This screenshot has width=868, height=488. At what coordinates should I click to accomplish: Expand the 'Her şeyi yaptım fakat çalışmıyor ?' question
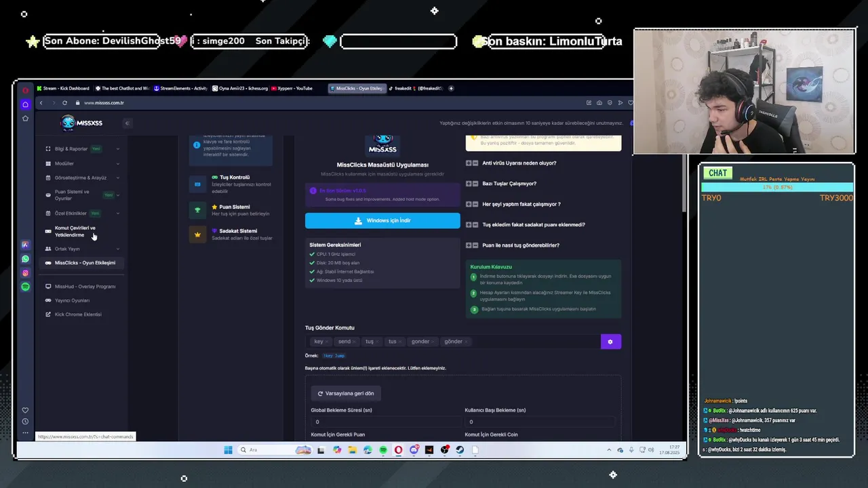click(513, 204)
